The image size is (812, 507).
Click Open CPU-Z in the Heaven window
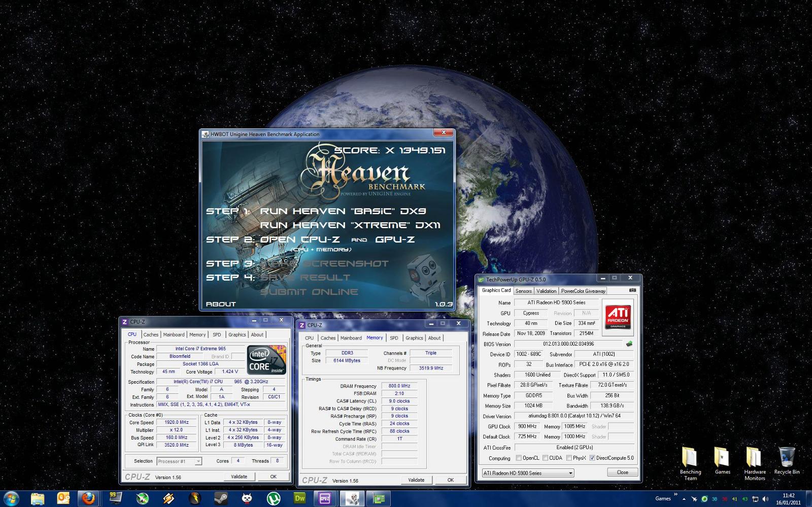[x=300, y=240]
